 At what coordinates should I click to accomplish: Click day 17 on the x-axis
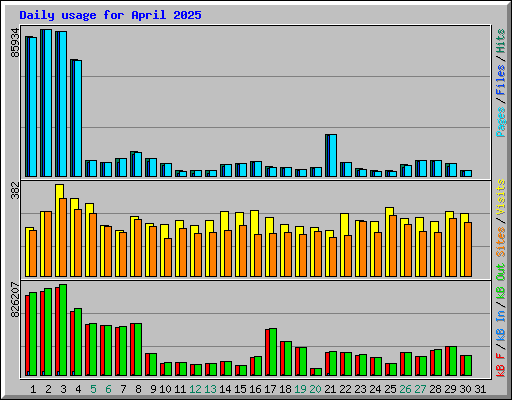(270, 389)
